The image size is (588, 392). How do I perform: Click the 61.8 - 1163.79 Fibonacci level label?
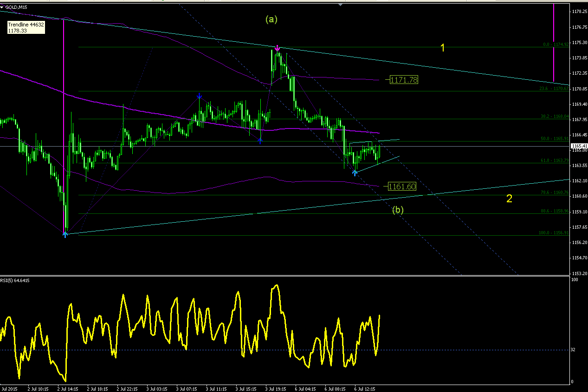(554, 161)
